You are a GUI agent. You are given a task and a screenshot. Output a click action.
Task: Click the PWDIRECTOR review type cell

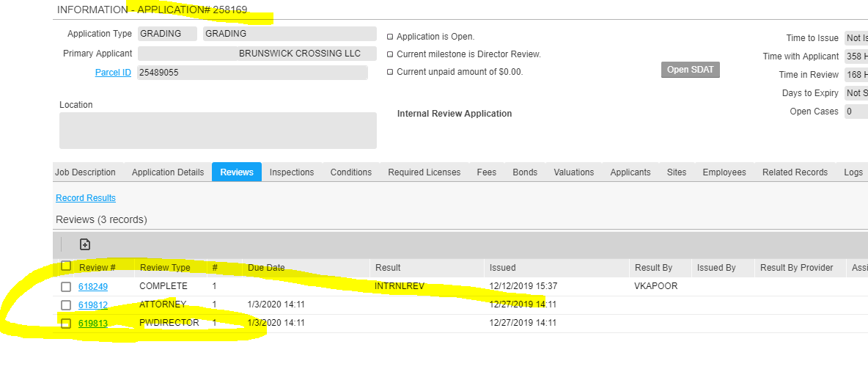[169, 323]
